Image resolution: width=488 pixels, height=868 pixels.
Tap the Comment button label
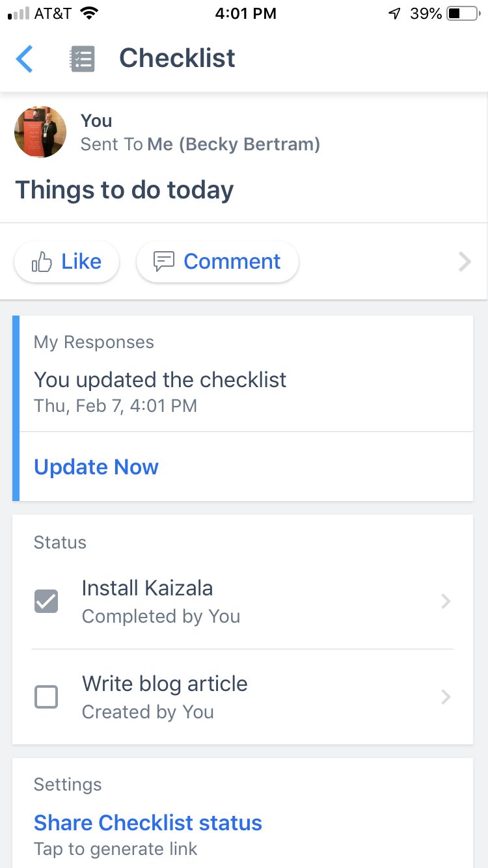232,262
